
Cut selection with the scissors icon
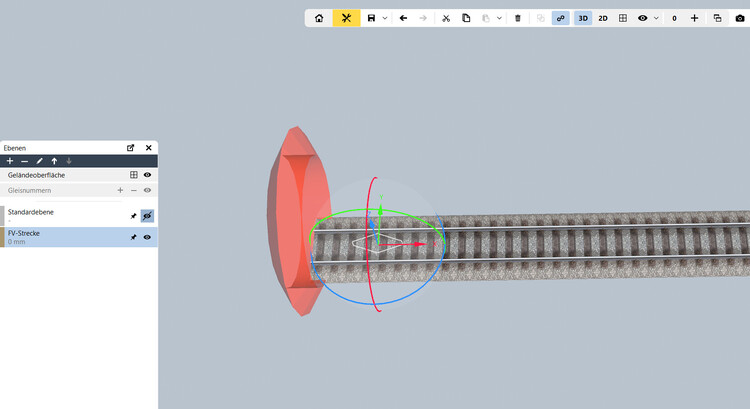(x=446, y=18)
